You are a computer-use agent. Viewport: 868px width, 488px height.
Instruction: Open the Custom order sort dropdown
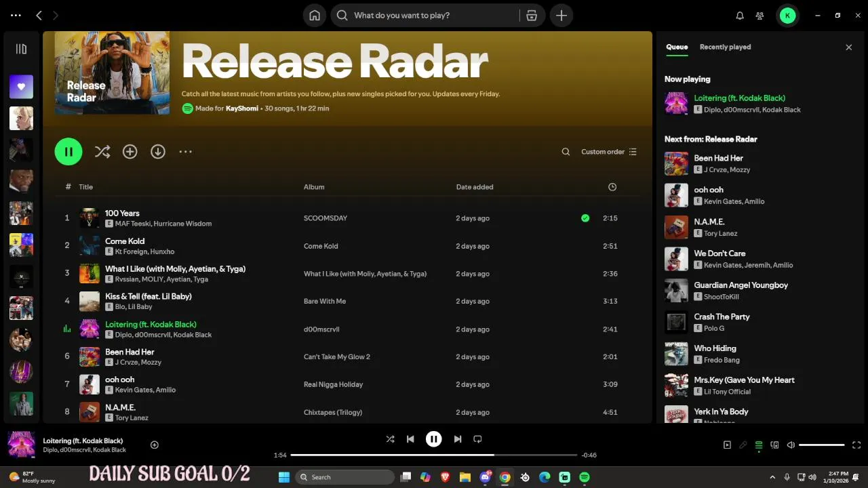click(609, 152)
